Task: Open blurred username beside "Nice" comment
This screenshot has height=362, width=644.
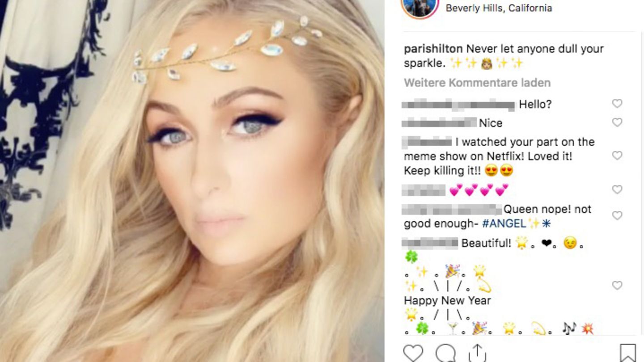Action: tap(439, 122)
